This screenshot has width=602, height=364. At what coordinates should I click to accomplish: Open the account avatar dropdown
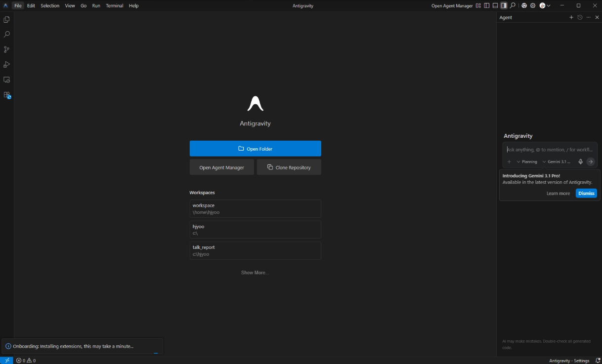pyautogui.click(x=545, y=5)
